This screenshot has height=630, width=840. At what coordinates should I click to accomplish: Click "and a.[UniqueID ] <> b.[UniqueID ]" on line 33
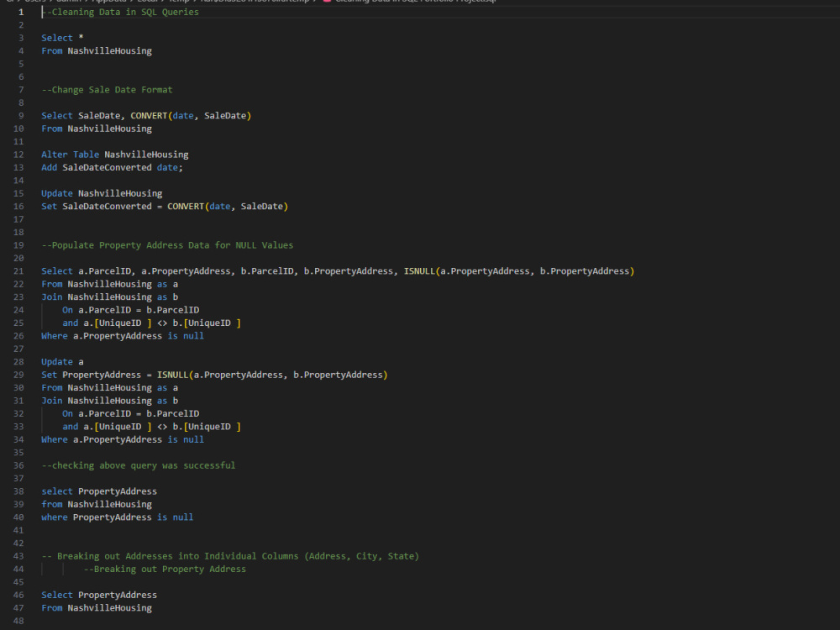(x=151, y=427)
